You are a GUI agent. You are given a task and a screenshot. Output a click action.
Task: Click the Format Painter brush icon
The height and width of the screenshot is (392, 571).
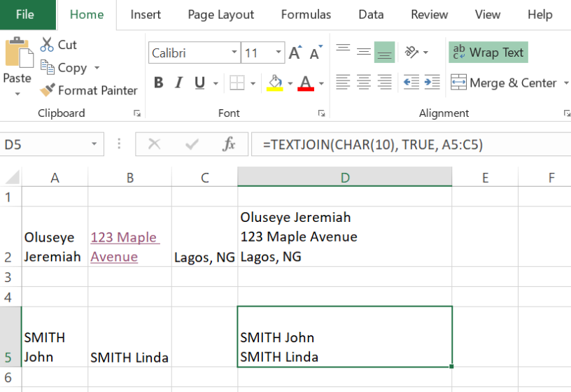tap(48, 90)
